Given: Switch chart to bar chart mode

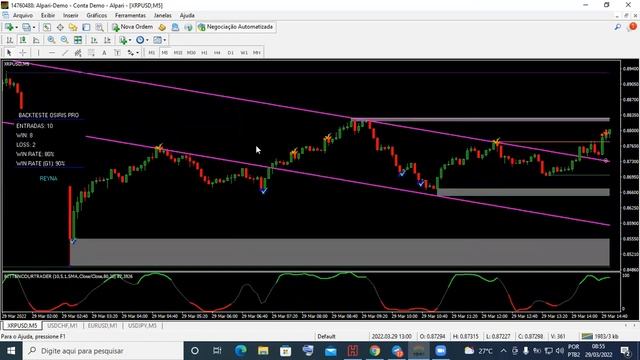Looking at the screenshot, I should point(9,40).
